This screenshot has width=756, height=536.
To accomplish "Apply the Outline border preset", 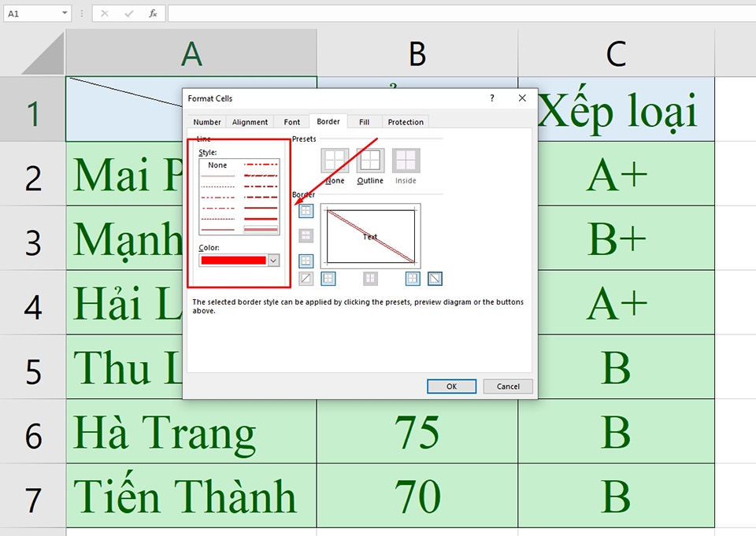I will (370, 161).
